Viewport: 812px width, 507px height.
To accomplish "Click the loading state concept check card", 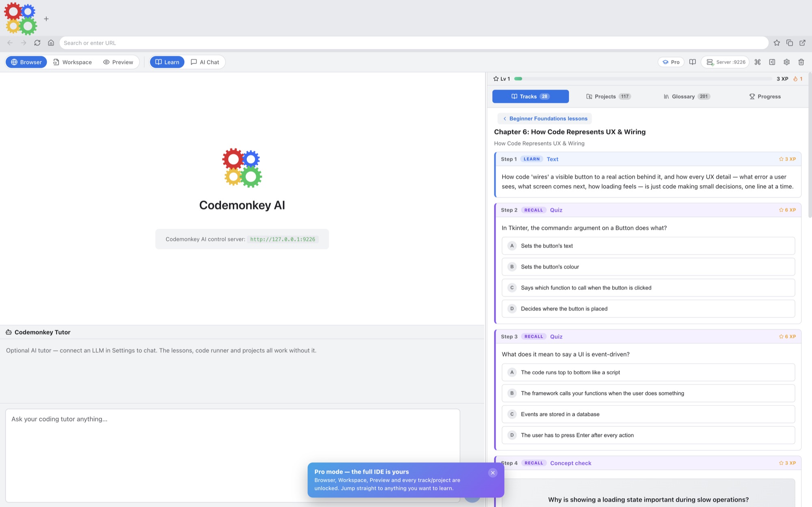I will point(648,493).
